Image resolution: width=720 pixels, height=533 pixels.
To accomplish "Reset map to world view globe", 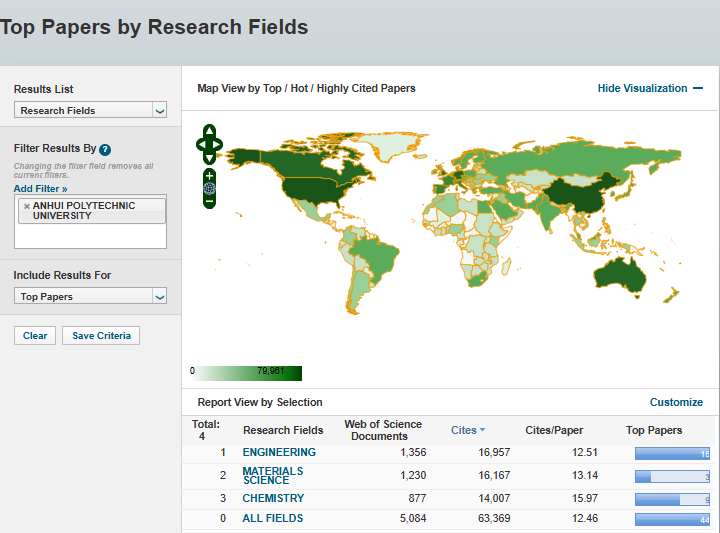I will tap(209, 188).
